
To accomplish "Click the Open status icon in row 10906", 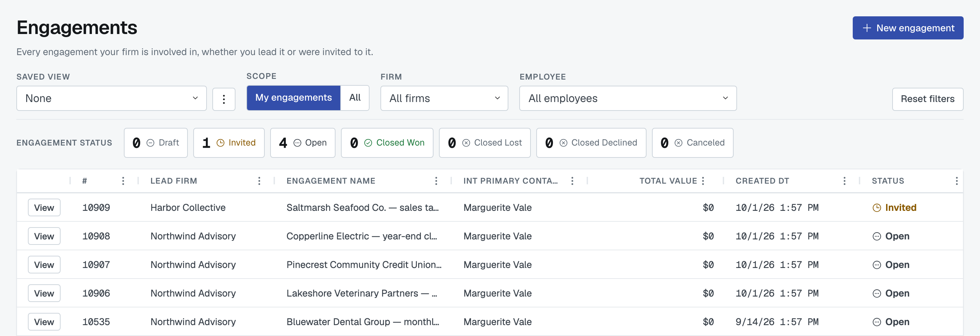I will point(877,293).
